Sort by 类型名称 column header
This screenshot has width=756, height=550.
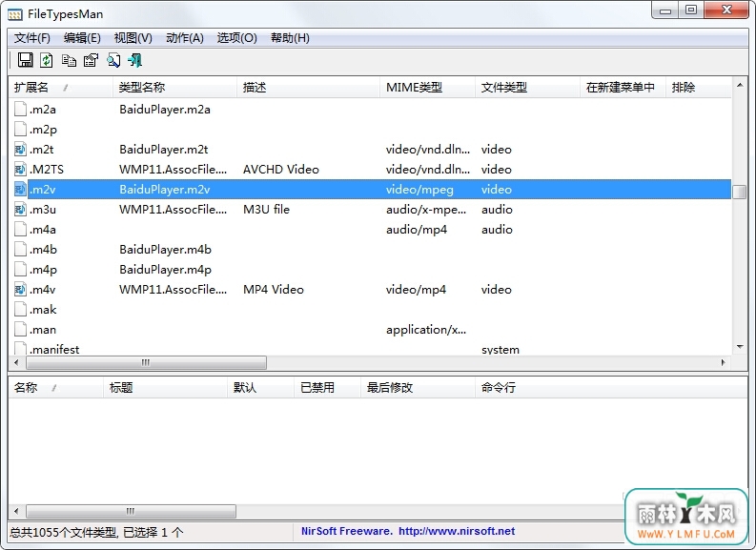tap(175, 88)
